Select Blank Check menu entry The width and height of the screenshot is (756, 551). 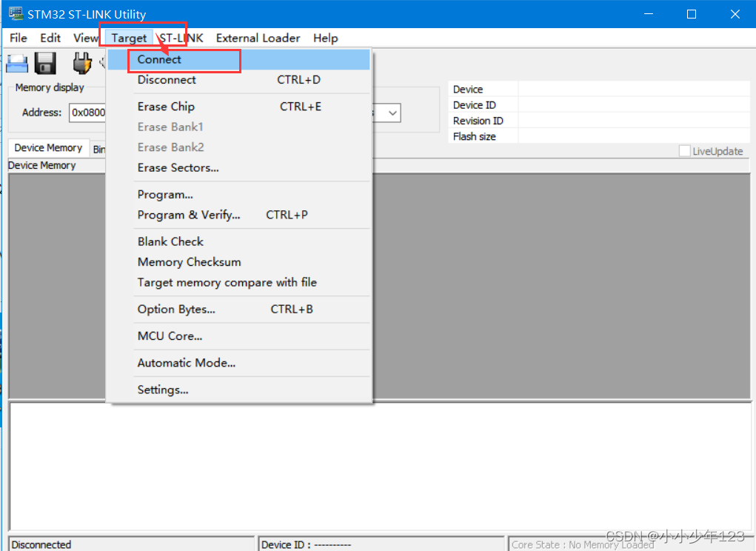coord(238,241)
